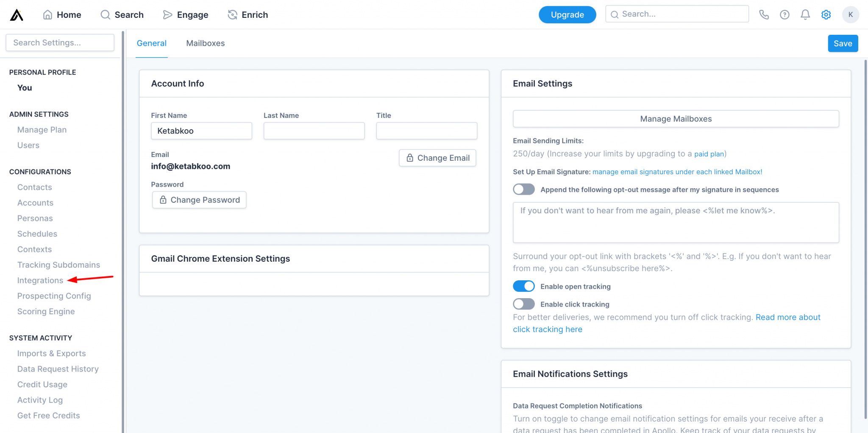Click the sidebar vertical scrollbar
This screenshot has width=868, height=433.
(123, 231)
